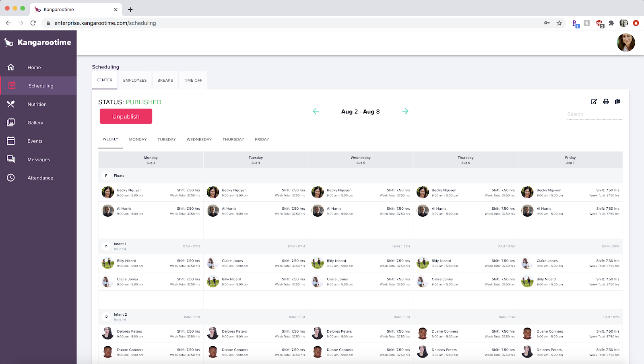
Task: Open Messages in the sidebar
Action: 39,159
